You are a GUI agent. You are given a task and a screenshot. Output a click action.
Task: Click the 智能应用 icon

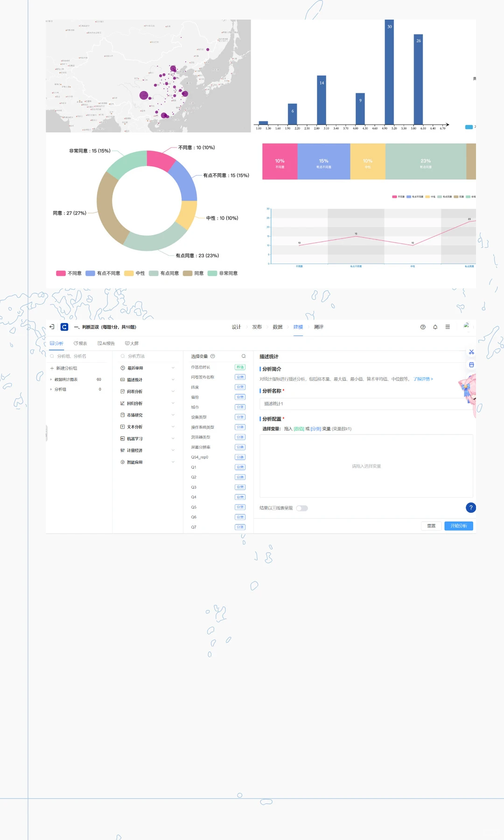point(123,462)
